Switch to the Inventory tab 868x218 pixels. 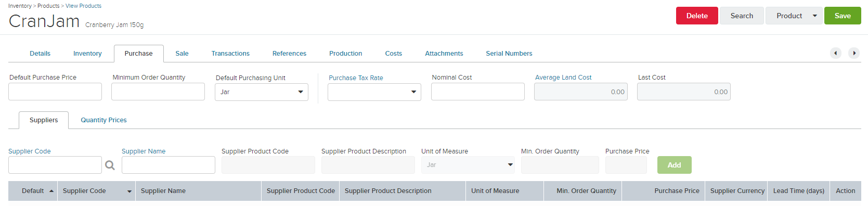[87, 54]
